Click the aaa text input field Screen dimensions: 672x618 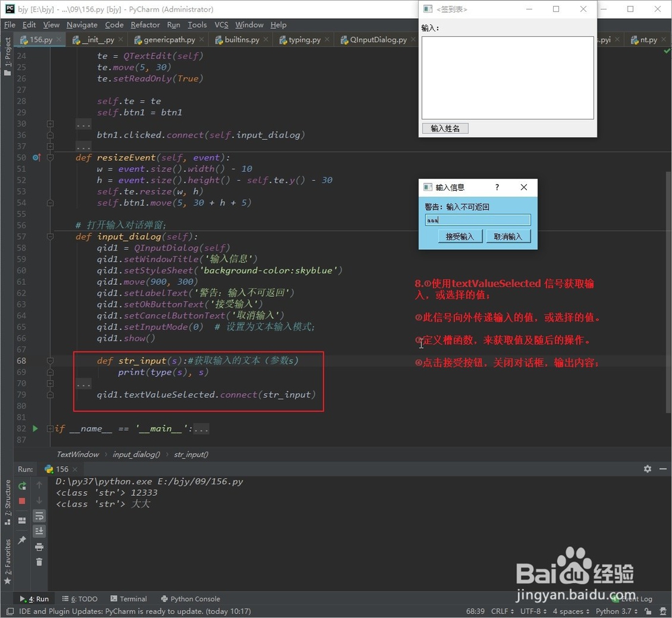click(x=478, y=220)
